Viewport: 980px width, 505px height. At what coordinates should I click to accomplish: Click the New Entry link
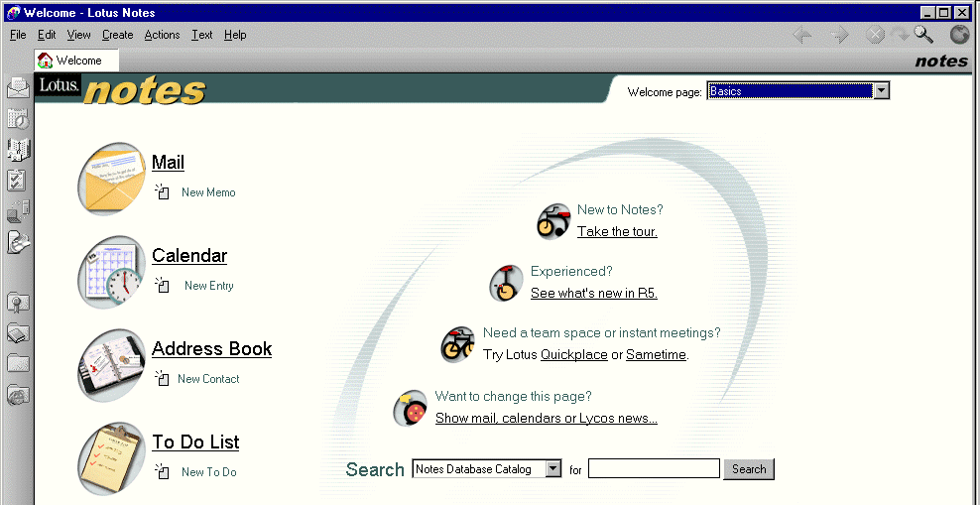208,286
